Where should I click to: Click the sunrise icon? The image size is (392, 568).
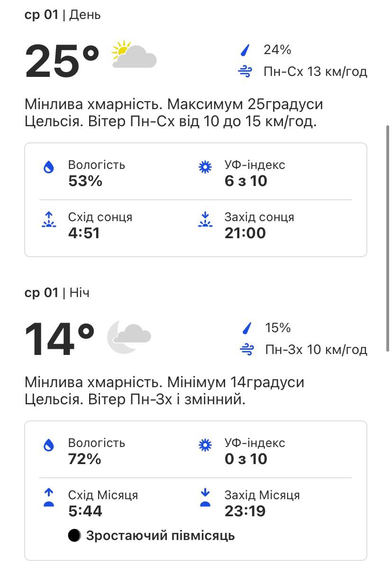point(49,219)
